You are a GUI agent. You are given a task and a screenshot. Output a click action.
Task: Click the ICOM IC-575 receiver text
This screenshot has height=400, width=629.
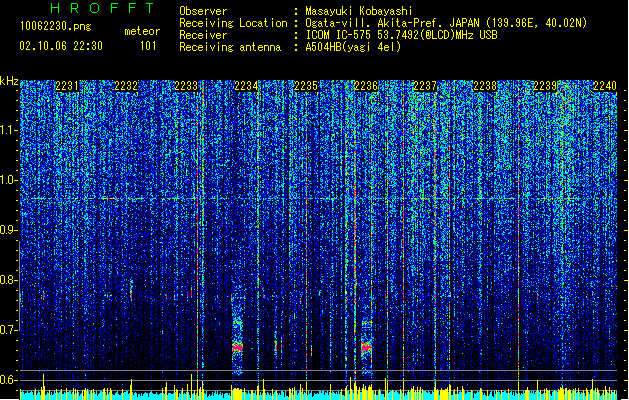pos(401,35)
